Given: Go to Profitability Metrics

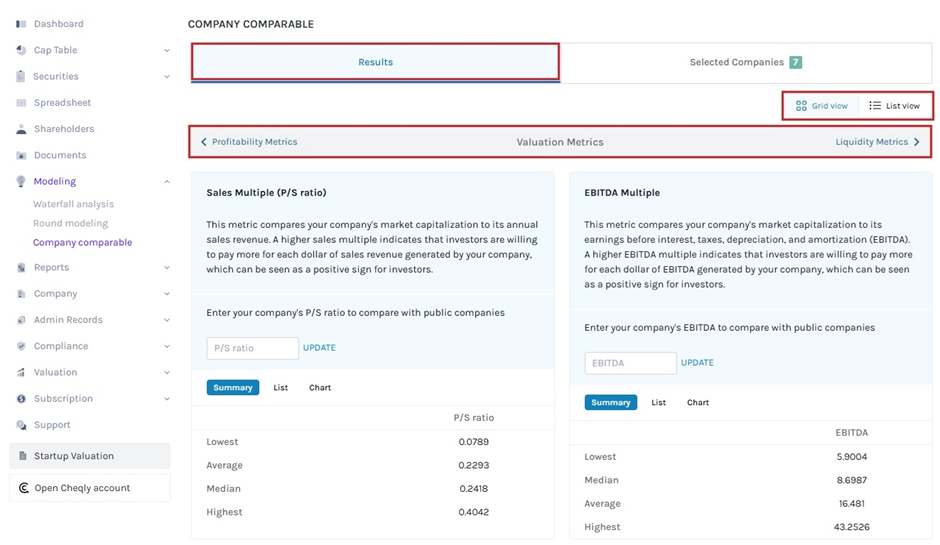Looking at the screenshot, I should tap(254, 142).
